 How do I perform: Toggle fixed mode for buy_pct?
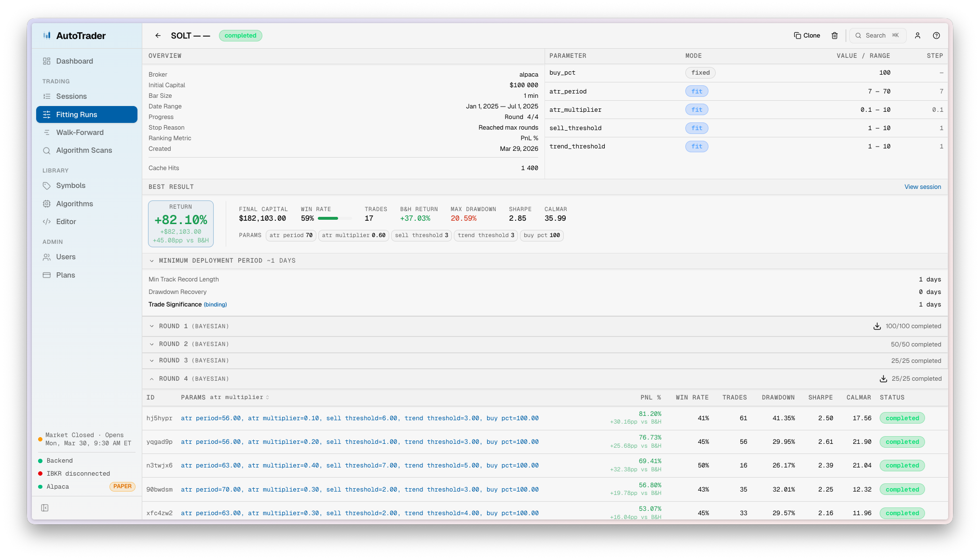pyautogui.click(x=700, y=73)
